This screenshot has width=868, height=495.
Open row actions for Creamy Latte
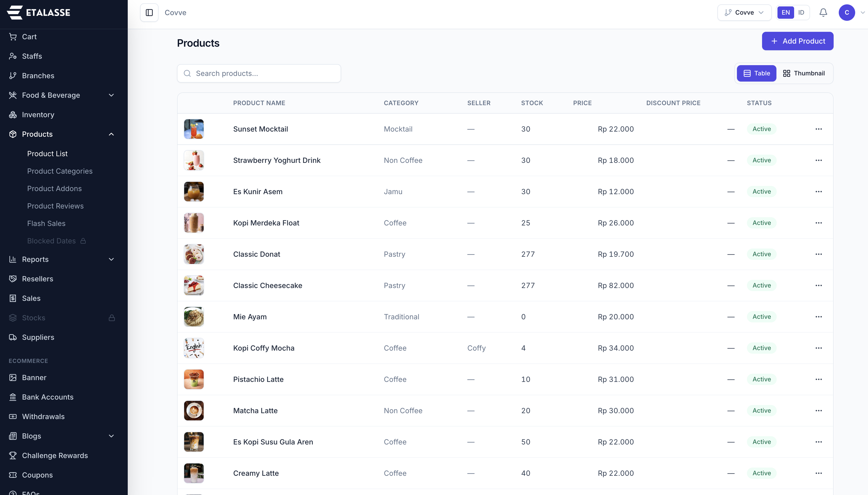818,473
